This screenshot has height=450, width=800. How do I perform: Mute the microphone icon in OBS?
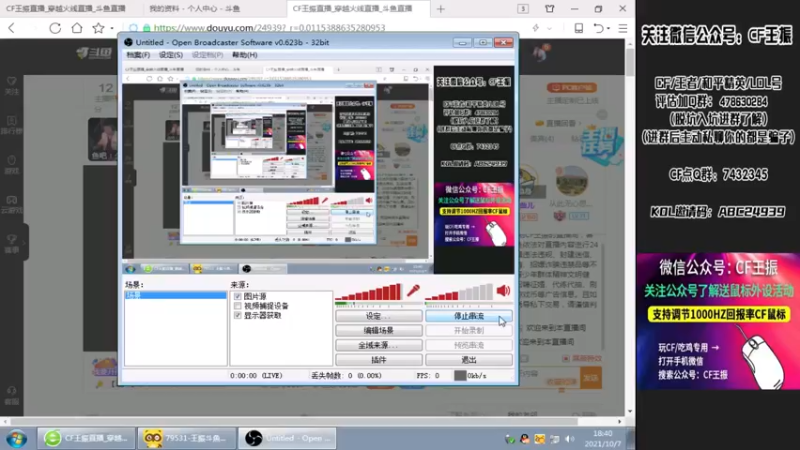[x=413, y=291]
